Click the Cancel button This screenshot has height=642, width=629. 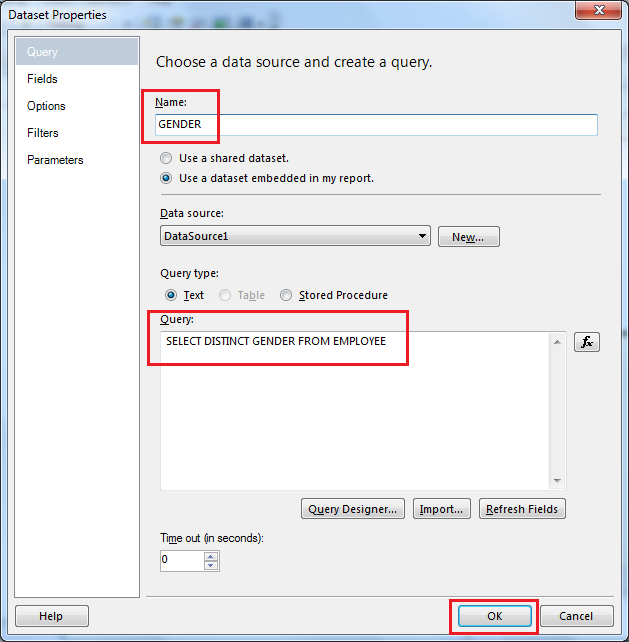(576, 616)
